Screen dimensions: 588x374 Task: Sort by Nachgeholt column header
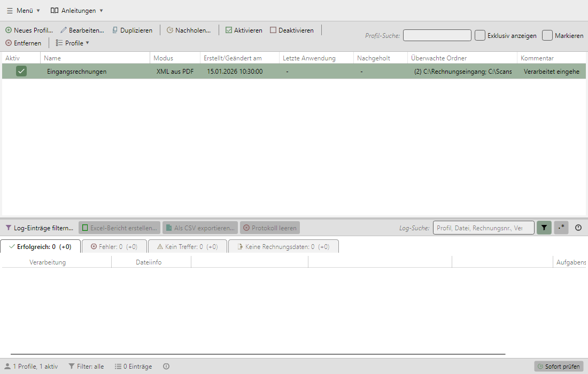(381, 58)
